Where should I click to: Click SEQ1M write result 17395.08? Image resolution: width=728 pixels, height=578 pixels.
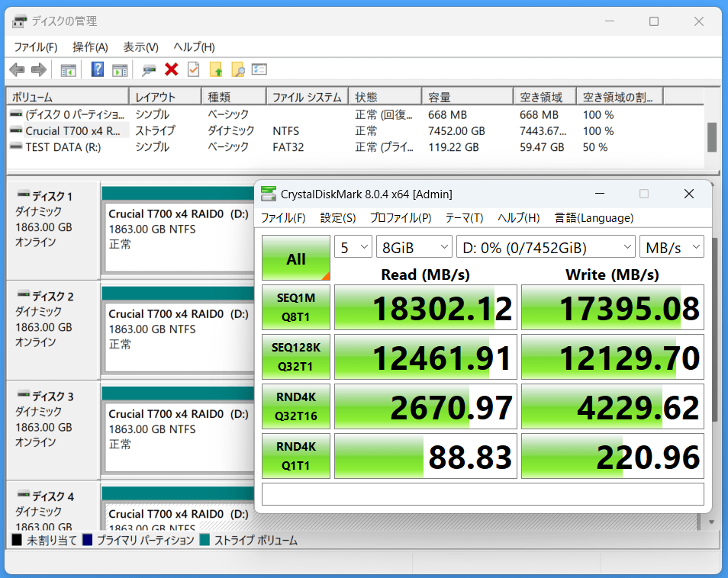point(613,307)
